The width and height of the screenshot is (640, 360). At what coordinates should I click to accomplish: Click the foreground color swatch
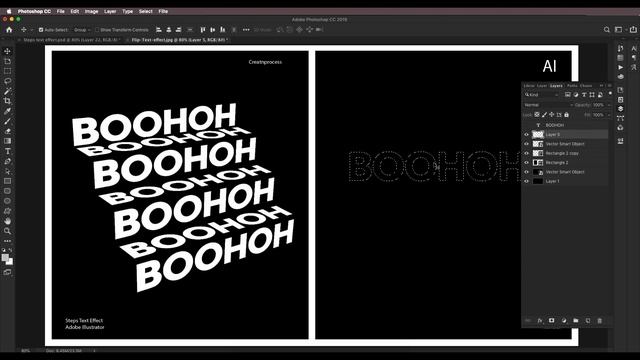pyautogui.click(x=5, y=258)
